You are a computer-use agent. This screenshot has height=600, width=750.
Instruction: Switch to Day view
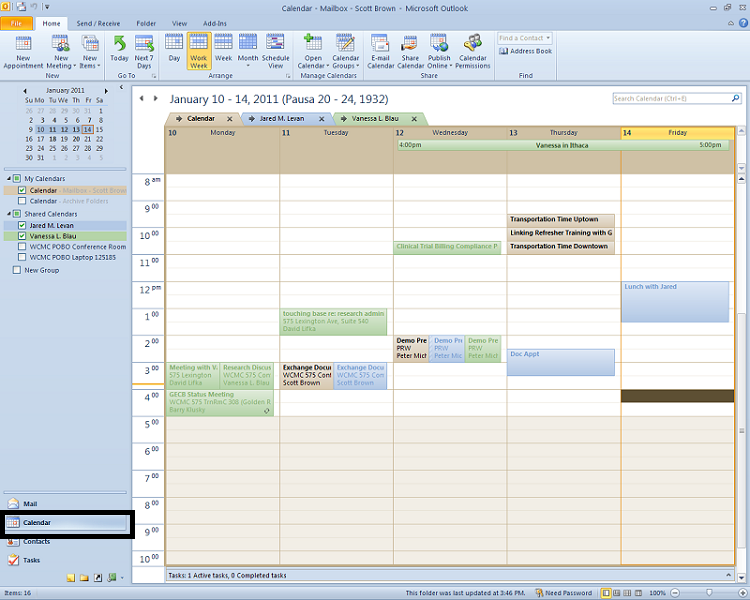[x=174, y=50]
